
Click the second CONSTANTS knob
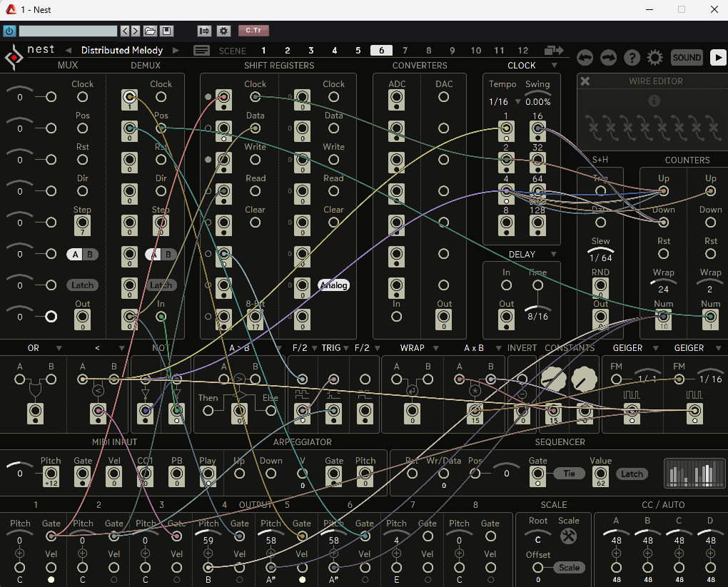pyautogui.click(x=584, y=379)
